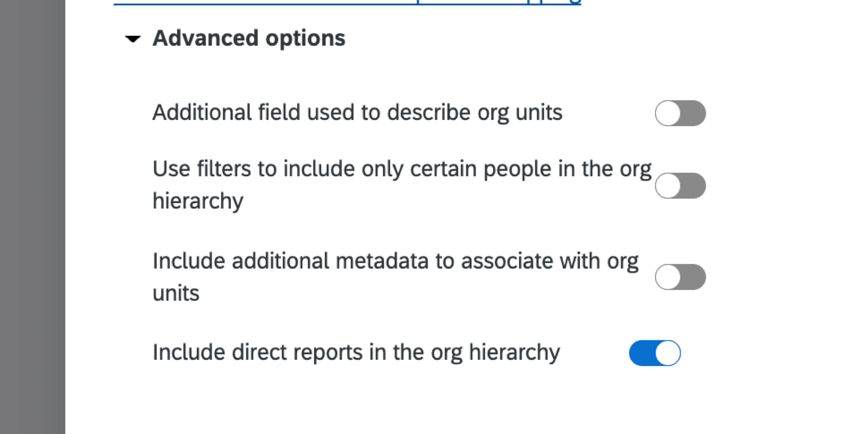
Task: Select the text 'Include direct reports in the org hierarchy'
Action: tap(356, 352)
